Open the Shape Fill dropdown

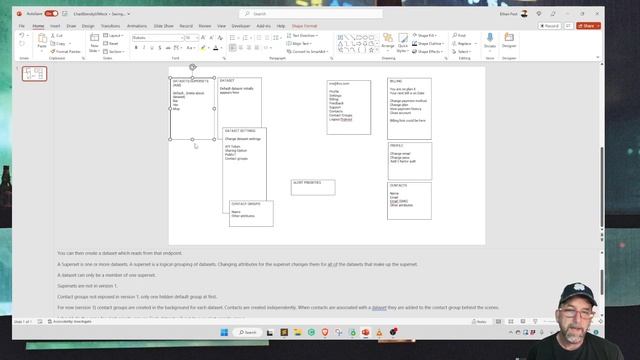pos(425,36)
